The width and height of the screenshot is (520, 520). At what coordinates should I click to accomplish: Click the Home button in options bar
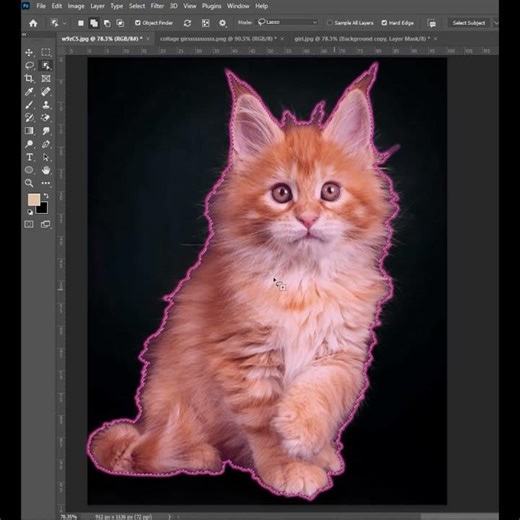pos(33,23)
